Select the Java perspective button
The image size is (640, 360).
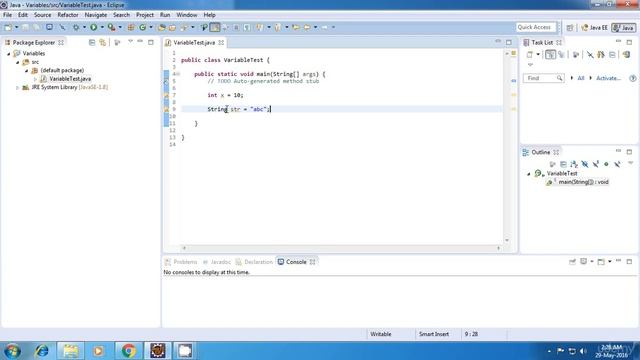(624, 28)
